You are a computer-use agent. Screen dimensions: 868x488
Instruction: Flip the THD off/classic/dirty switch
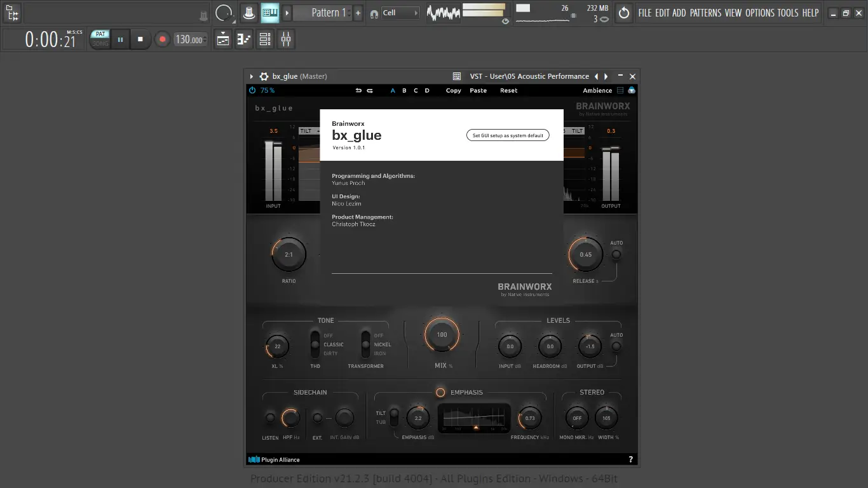coord(315,344)
